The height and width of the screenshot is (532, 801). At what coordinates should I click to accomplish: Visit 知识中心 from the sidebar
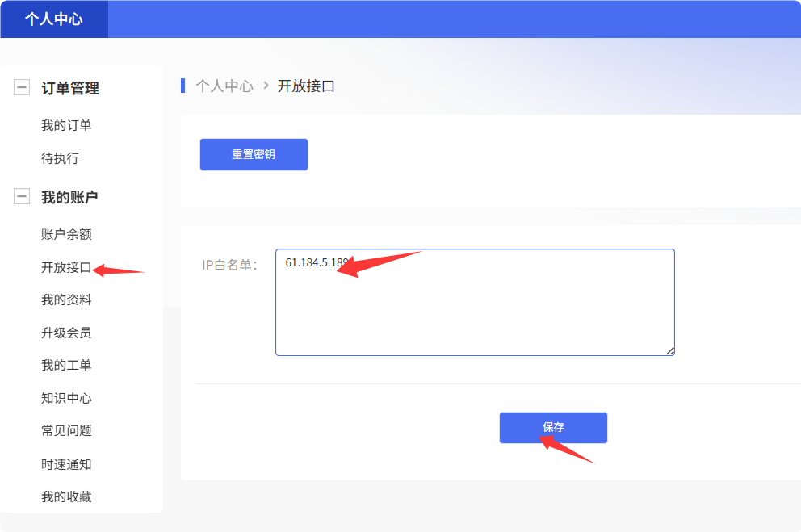66,398
